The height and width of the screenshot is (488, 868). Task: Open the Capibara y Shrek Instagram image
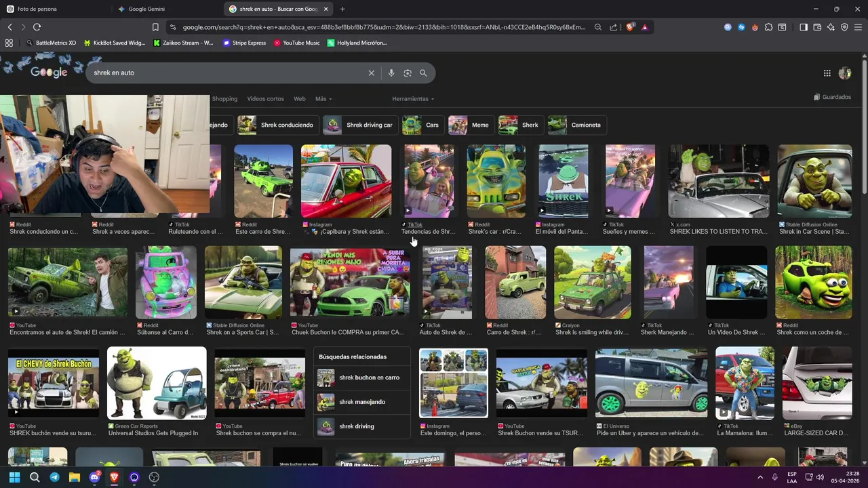[346, 181]
